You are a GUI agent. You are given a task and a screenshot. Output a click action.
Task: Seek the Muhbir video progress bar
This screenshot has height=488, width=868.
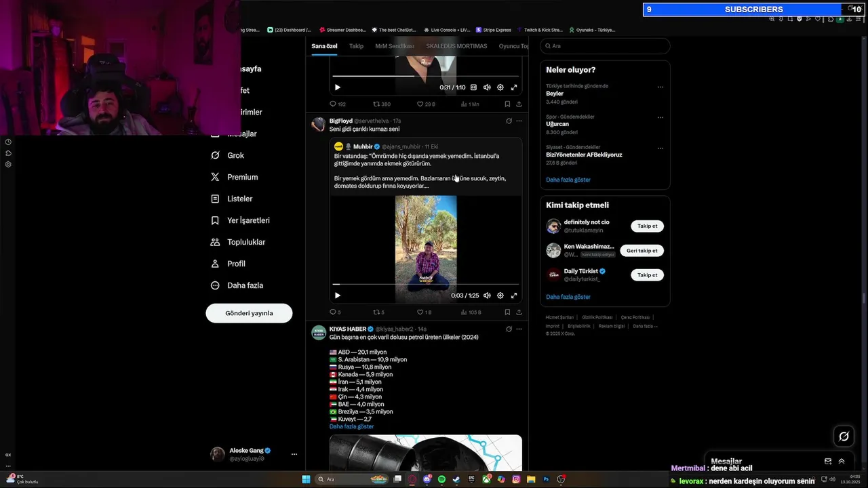tap(425, 285)
